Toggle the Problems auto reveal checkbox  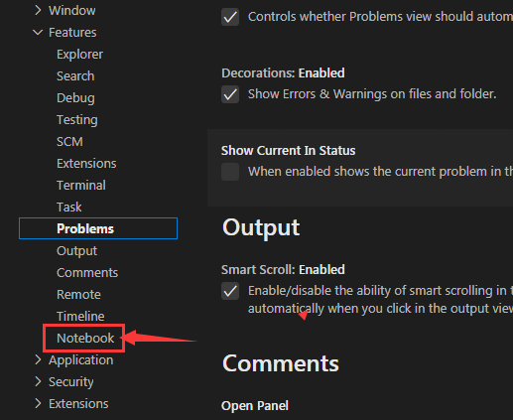coord(230,17)
